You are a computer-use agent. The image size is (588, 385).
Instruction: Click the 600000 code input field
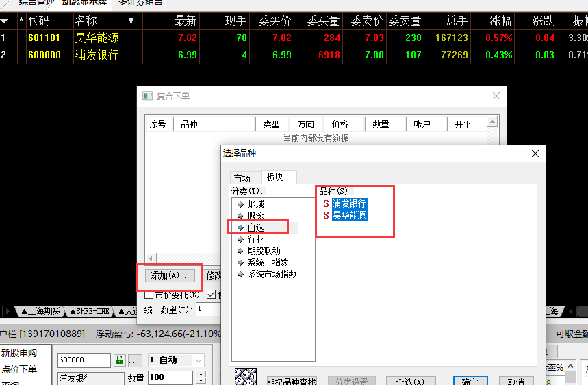pyautogui.click(x=84, y=360)
